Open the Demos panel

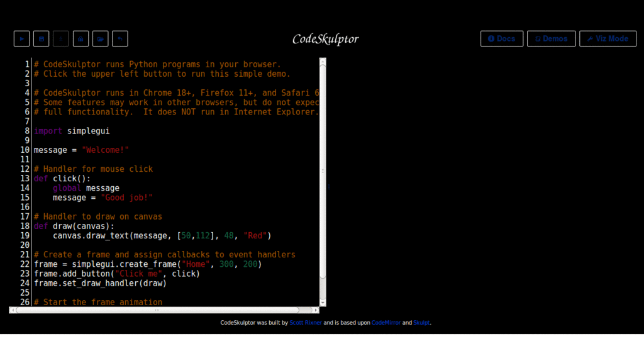[551, 38]
